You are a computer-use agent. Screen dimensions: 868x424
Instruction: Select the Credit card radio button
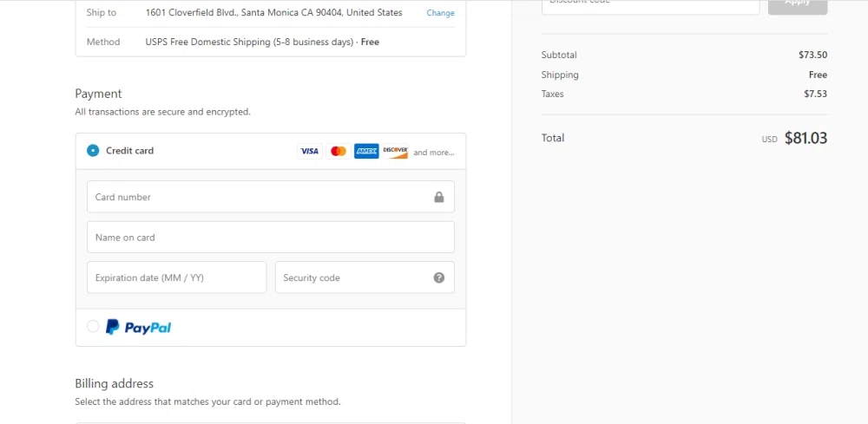[93, 151]
